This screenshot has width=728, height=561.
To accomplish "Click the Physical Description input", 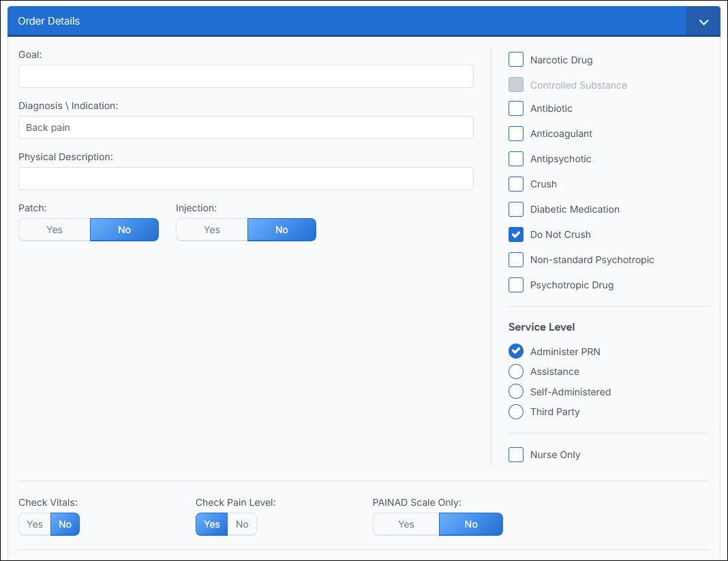I will point(246,179).
